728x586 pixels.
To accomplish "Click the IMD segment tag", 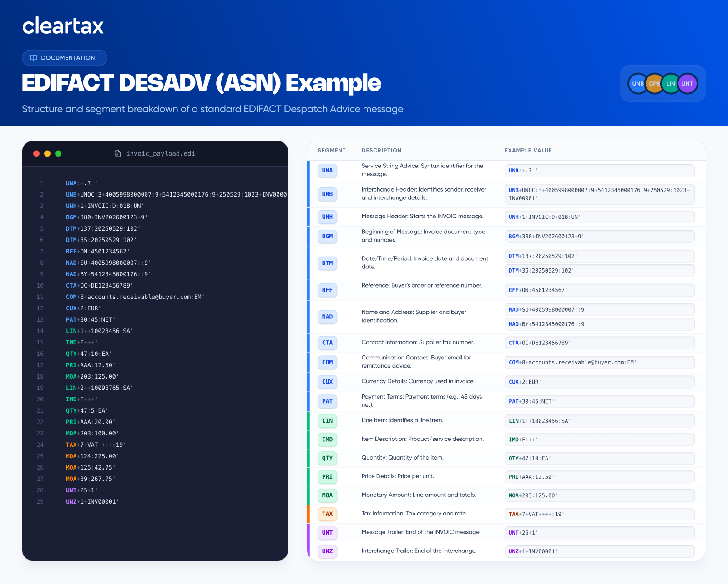I will point(328,440).
